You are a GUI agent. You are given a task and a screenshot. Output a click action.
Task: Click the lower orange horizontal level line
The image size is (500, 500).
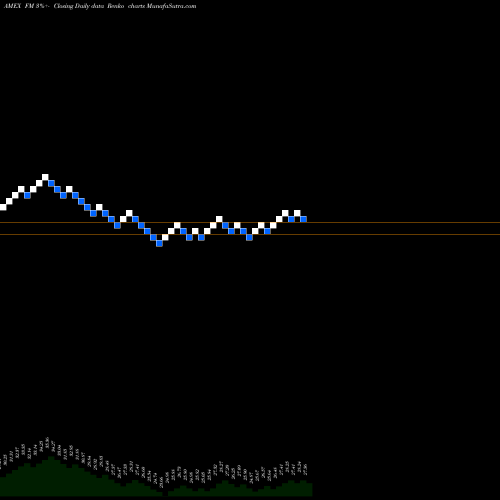coord(250,235)
